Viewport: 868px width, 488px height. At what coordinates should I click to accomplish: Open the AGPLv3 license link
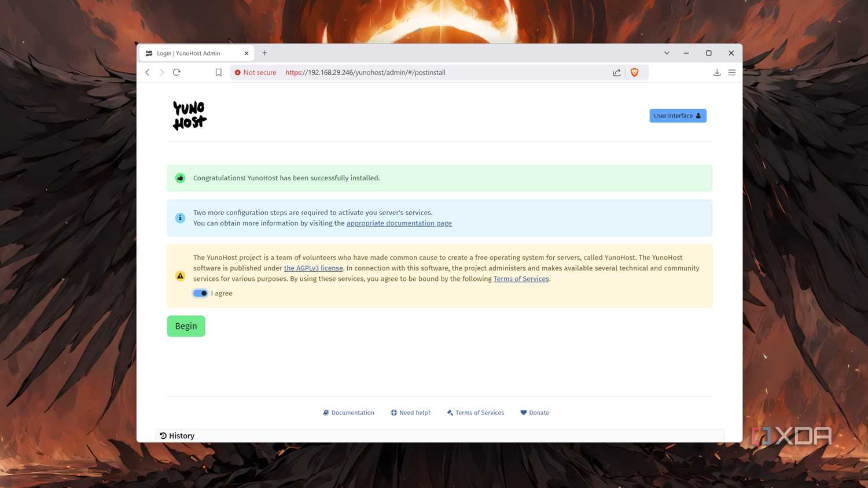[313, 268]
